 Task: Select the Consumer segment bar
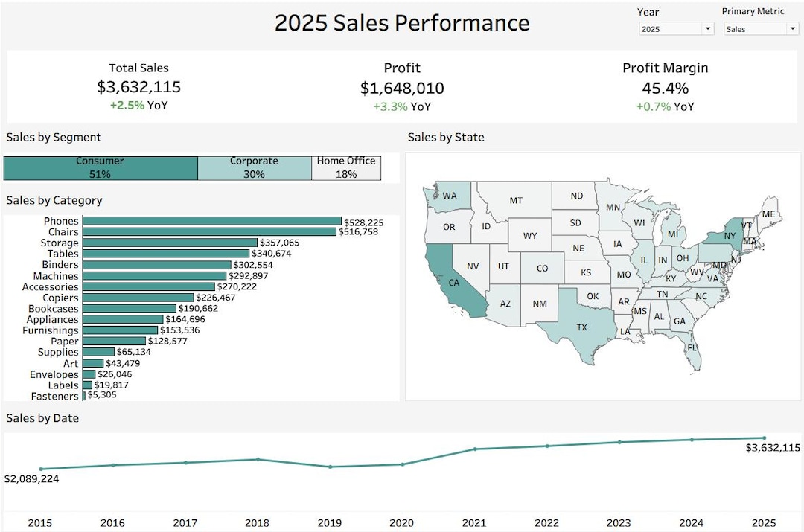coord(100,167)
